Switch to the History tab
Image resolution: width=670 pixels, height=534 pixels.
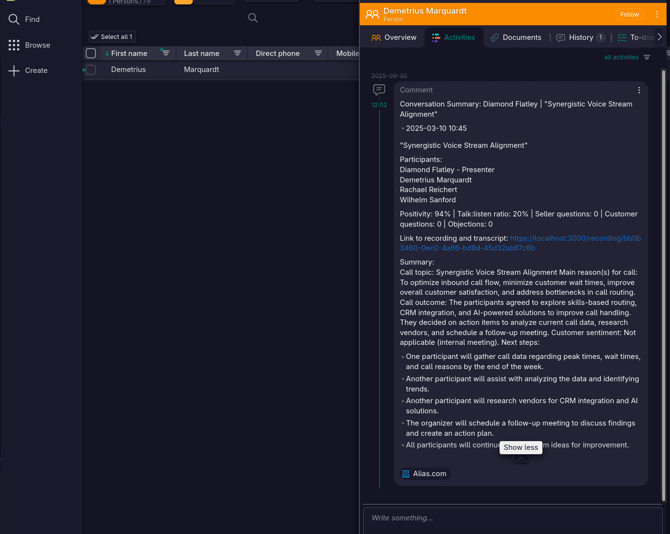[x=580, y=37]
